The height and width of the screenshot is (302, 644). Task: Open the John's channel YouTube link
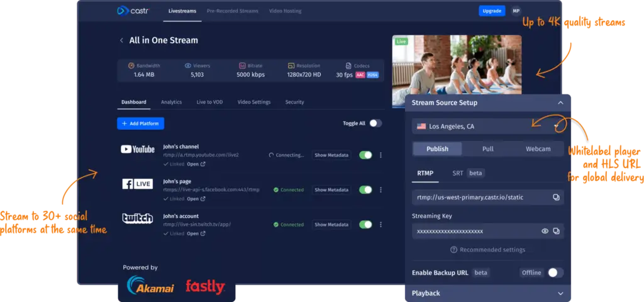click(x=196, y=164)
